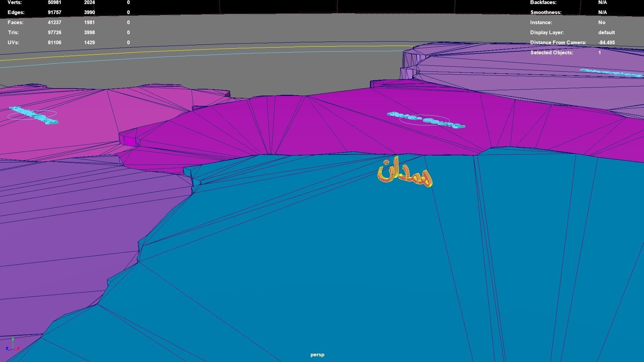Screen dimensions: 644x362
Task: Click the XYZ axis gizmo
Action: (x=13, y=346)
